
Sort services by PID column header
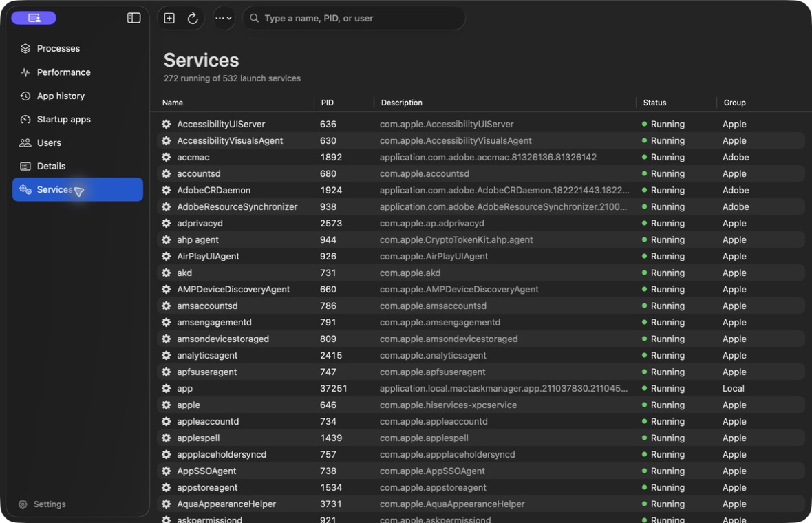(328, 103)
